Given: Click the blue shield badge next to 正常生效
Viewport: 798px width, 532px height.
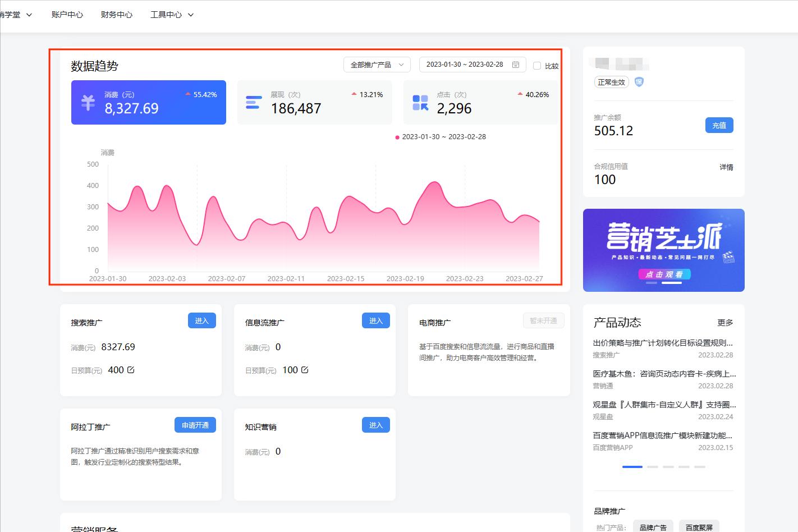Looking at the screenshot, I should (x=639, y=82).
